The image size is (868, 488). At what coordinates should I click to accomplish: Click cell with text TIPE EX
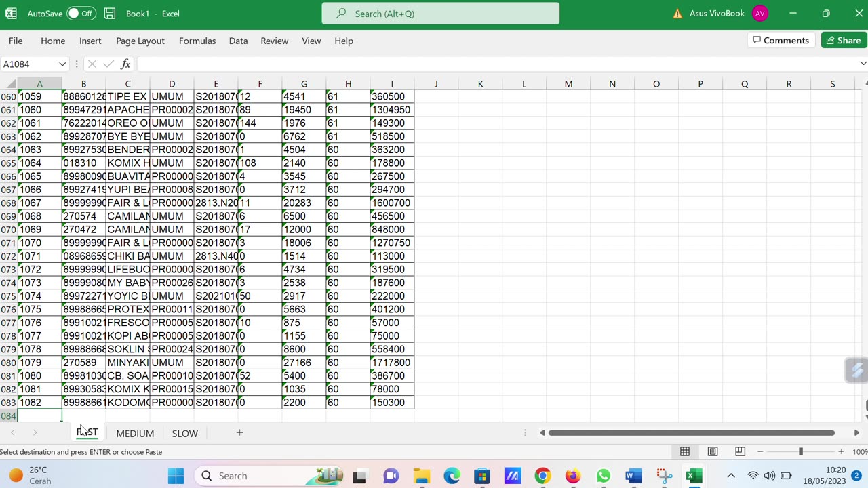coord(127,96)
